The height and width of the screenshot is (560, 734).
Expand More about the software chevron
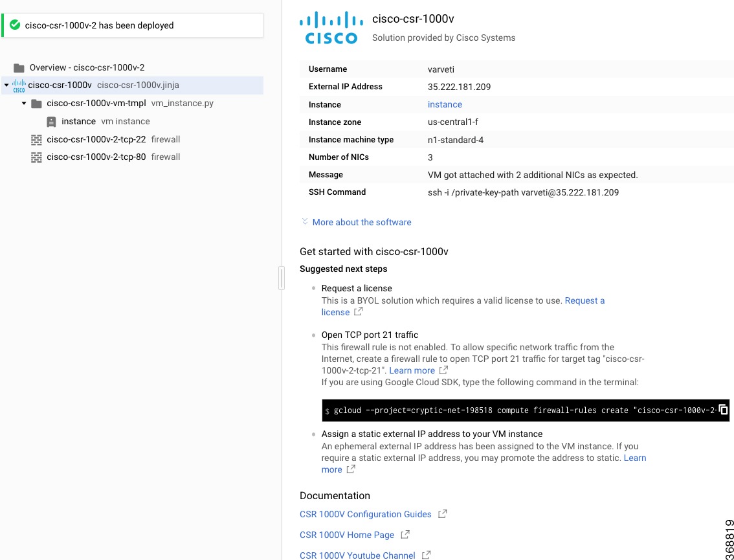pos(305,221)
